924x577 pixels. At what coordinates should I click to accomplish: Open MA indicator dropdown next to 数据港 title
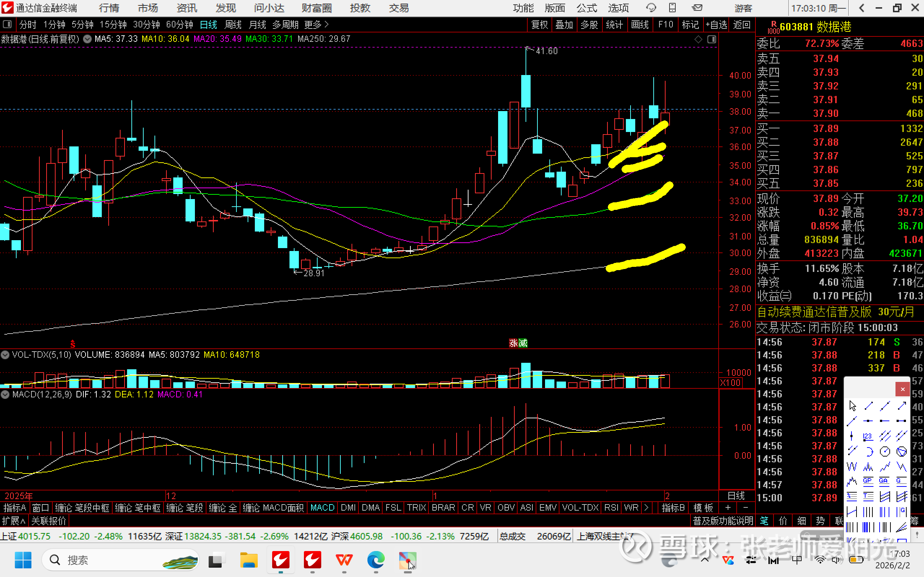pos(87,39)
